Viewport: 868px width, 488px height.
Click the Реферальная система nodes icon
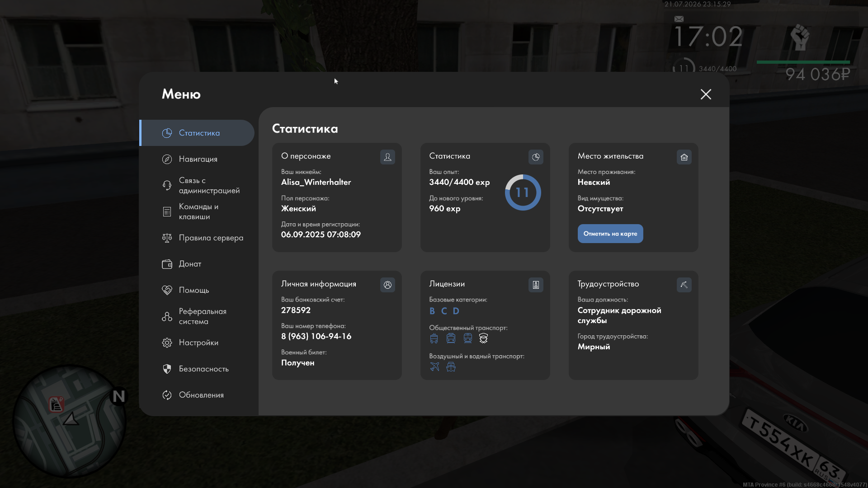point(167,316)
